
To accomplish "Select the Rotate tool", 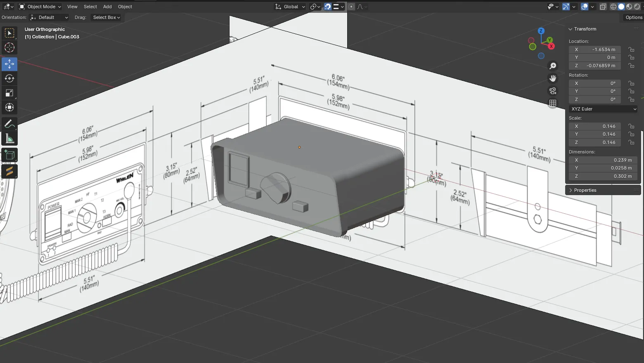I will click(9, 78).
